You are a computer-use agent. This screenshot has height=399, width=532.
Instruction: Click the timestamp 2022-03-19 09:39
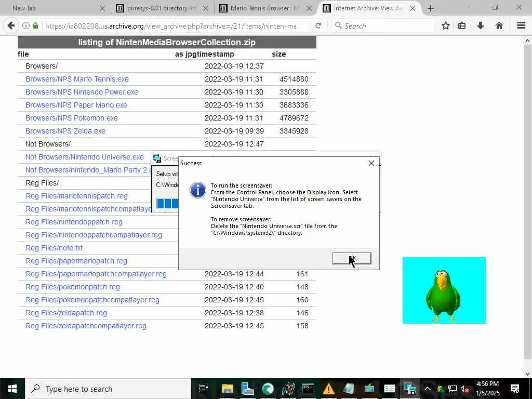[234, 131]
